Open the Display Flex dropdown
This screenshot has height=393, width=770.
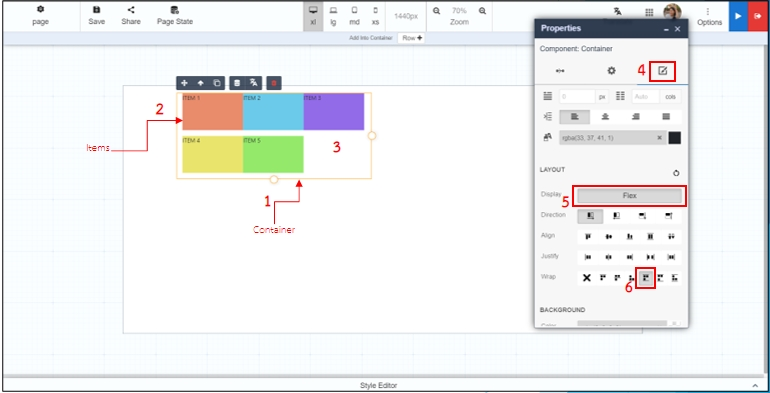[x=630, y=196]
